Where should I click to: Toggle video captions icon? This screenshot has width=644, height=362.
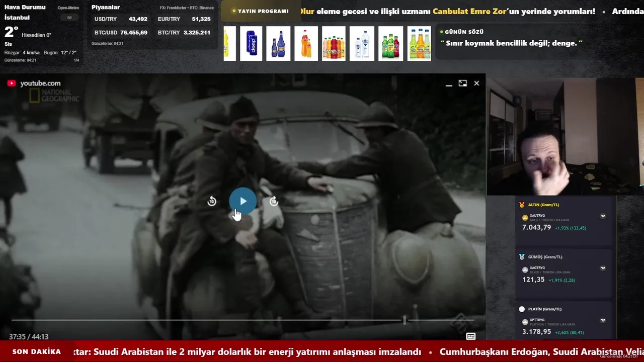coord(470,336)
